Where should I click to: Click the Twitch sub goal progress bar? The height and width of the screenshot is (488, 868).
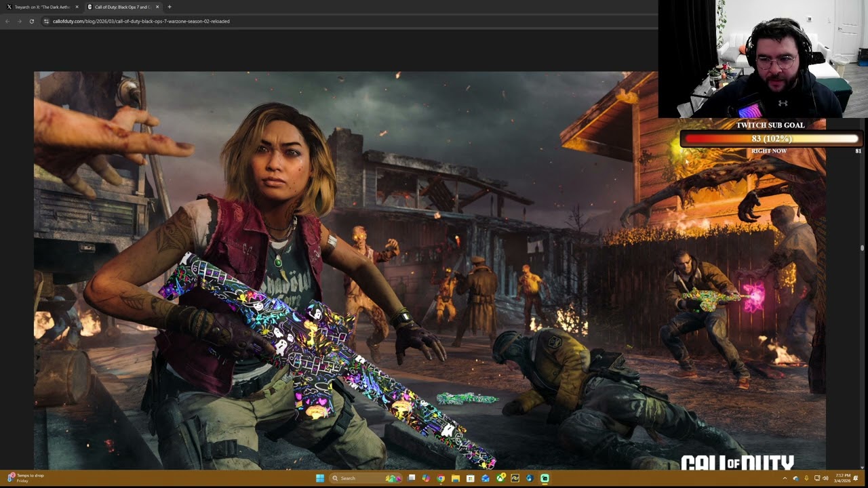(770, 139)
